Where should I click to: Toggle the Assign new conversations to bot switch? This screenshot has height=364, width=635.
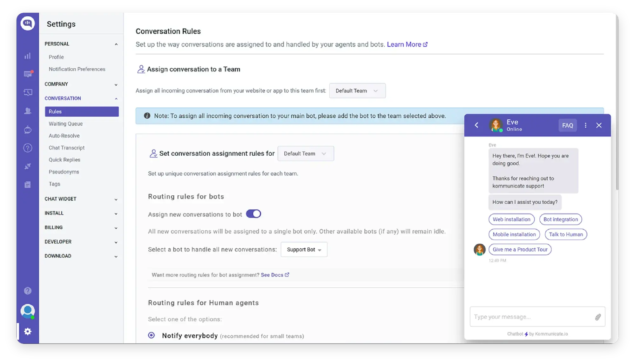[254, 214]
